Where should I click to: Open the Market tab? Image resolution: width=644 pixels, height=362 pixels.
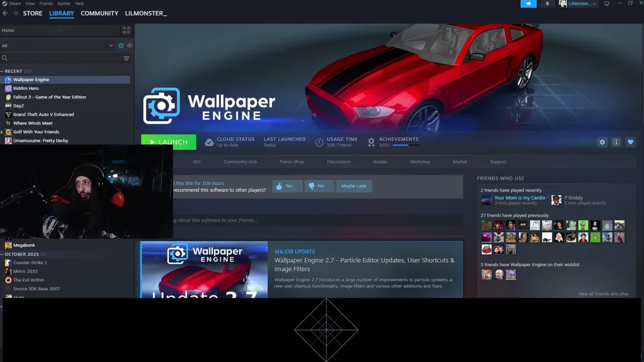pyautogui.click(x=460, y=162)
